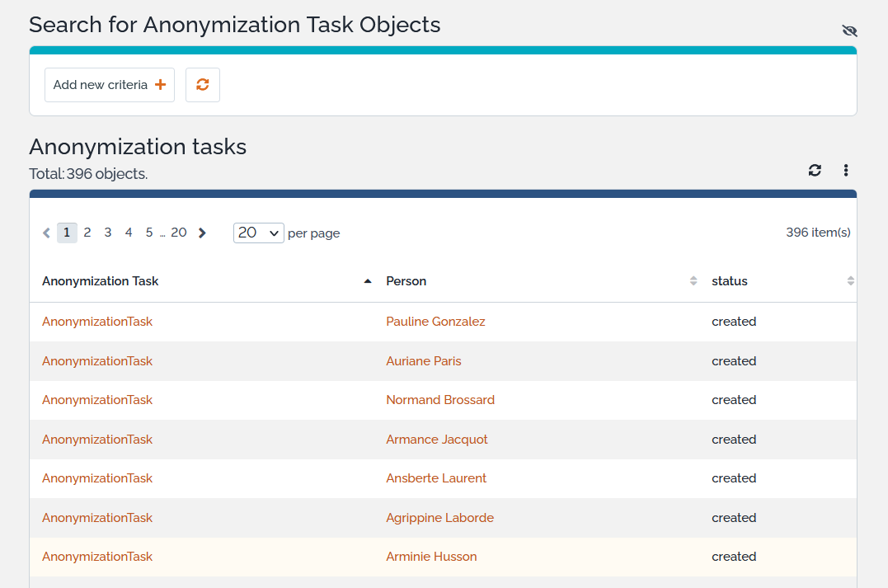The width and height of the screenshot is (888, 588).
Task: Expand the sort options on status header
Action: (x=850, y=280)
